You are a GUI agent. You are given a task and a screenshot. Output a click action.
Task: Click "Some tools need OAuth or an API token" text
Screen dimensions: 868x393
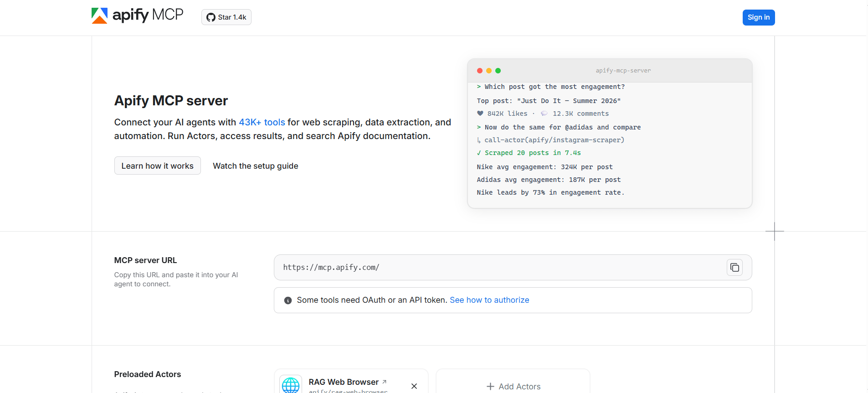click(x=372, y=300)
